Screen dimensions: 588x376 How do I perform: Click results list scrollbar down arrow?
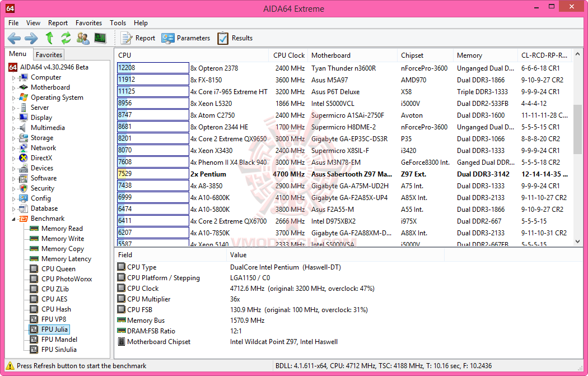click(x=577, y=242)
